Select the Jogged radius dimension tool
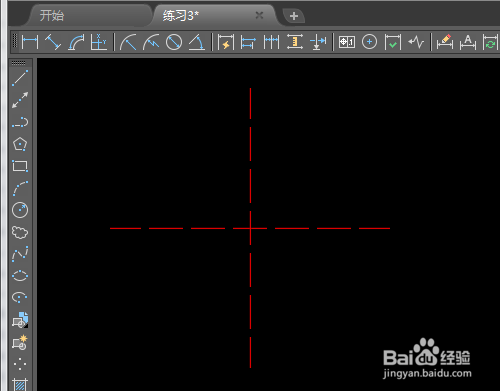500x391 pixels. click(x=151, y=42)
